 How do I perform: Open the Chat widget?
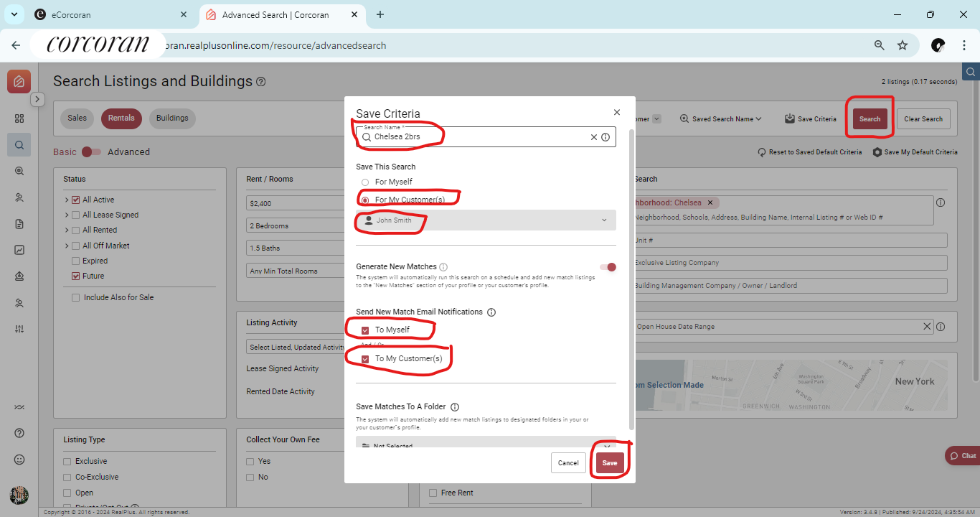962,456
